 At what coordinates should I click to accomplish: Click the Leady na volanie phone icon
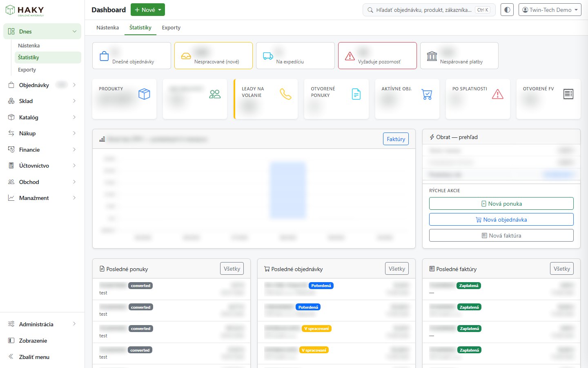pos(285,94)
